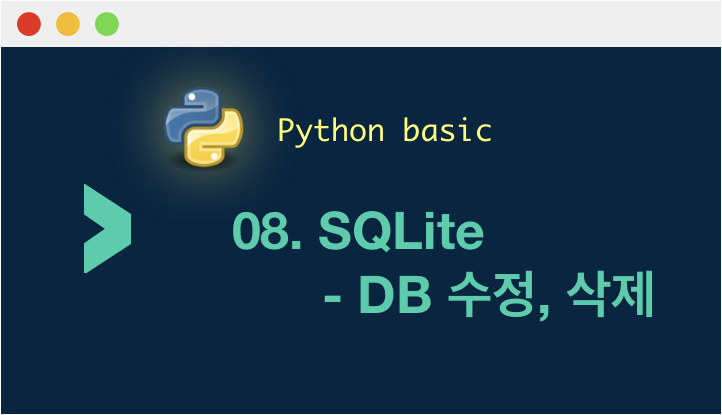The image size is (722, 415).
Task: Click the green maximize window dot
Action: (107, 24)
